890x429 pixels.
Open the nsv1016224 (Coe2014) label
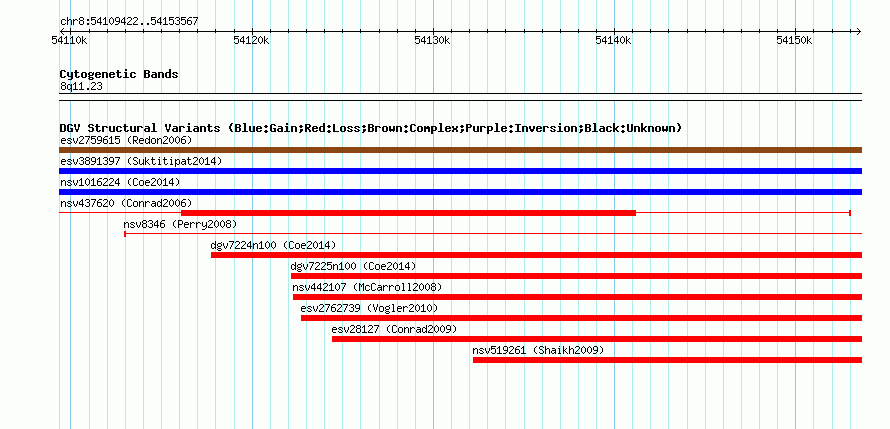click(120, 182)
